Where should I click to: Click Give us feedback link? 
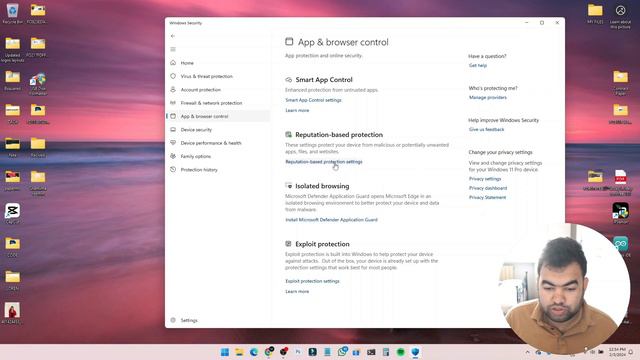pos(486,129)
